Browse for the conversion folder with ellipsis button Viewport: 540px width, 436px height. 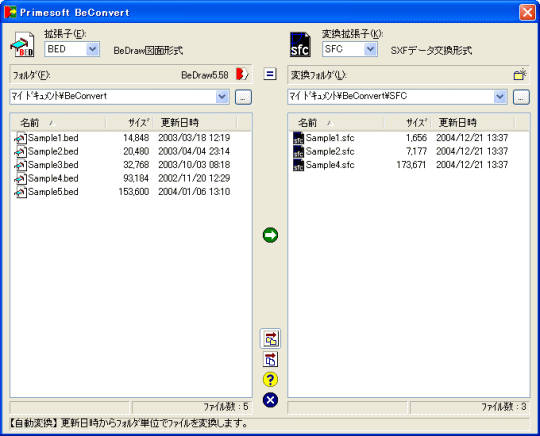521,97
